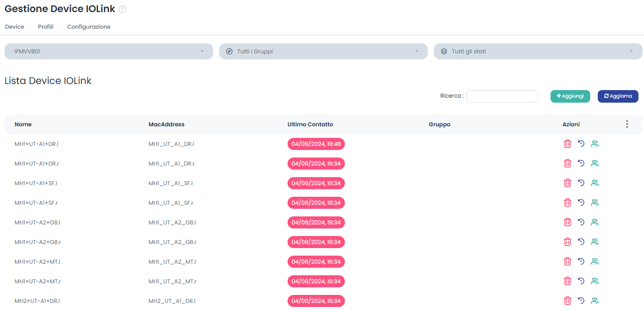Expand the IFMVVB01 dropdown

tap(109, 51)
